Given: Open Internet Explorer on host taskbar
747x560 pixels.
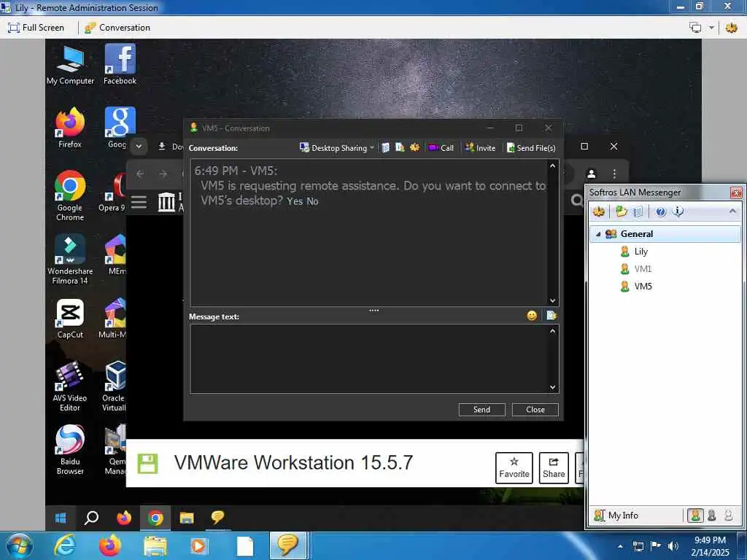Looking at the screenshot, I should coord(65,545).
